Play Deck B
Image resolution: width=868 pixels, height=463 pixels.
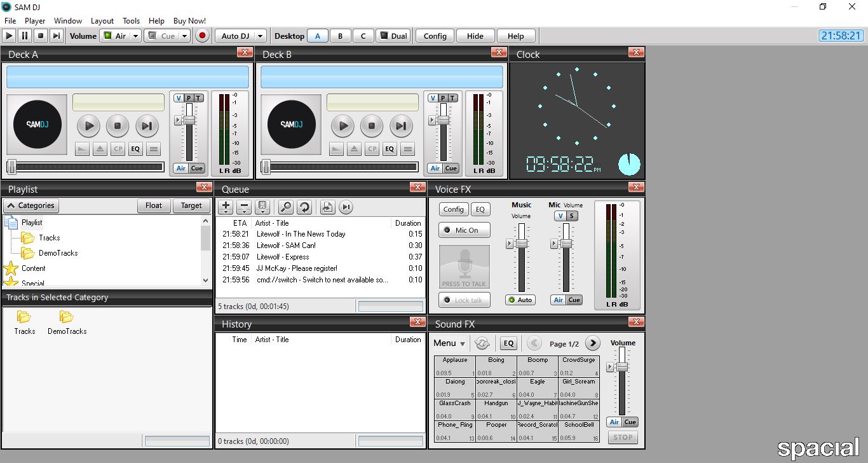(x=343, y=126)
